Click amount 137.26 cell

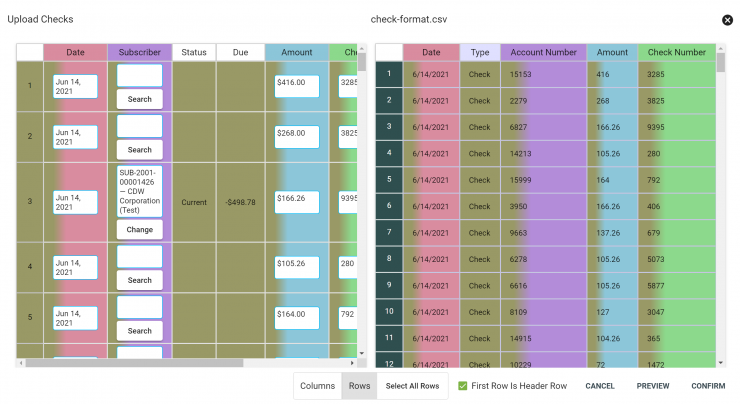(612, 233)
